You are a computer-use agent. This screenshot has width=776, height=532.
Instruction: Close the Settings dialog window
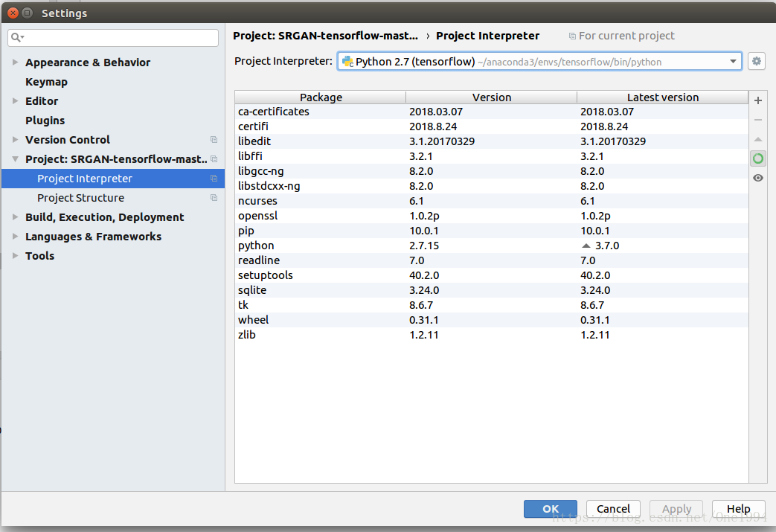coord(13,13)
